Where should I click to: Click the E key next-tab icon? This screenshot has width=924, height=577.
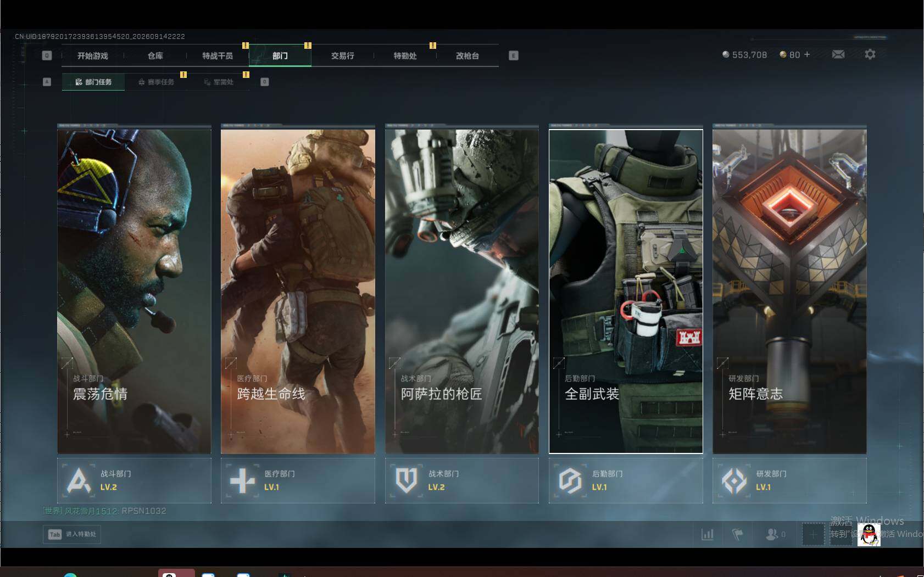tap(514, 55)
